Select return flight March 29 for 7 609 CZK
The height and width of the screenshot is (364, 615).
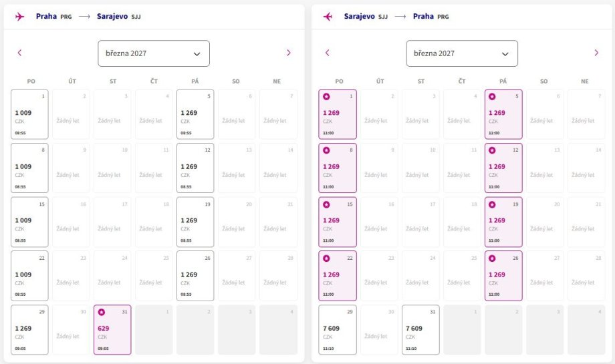pos(338,330)
